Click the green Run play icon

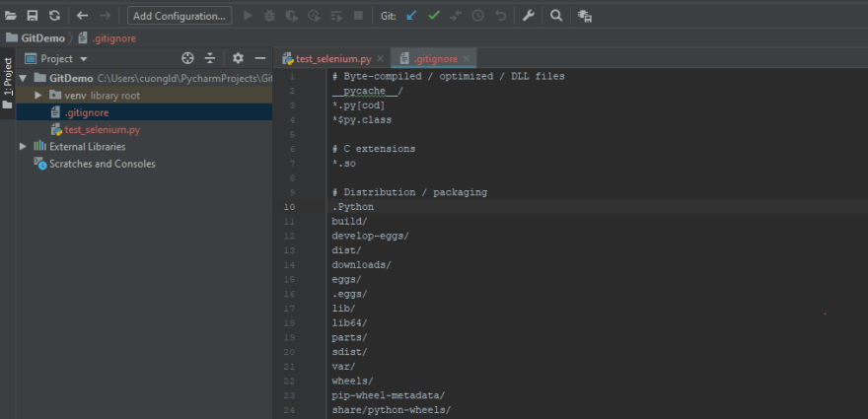click(x=248, y=16)
